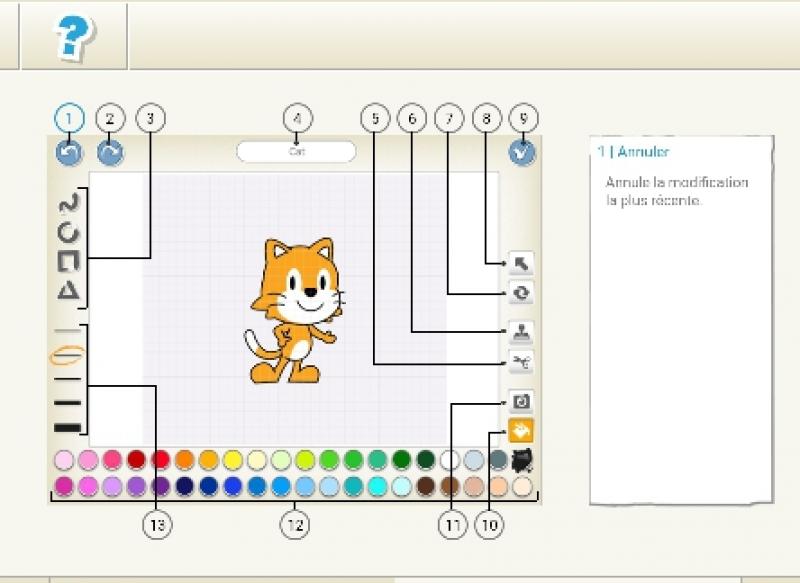Screen dimensions: 800x583
Task: Pick the slate grey color swatch
Action: click(x=498, y=460)
